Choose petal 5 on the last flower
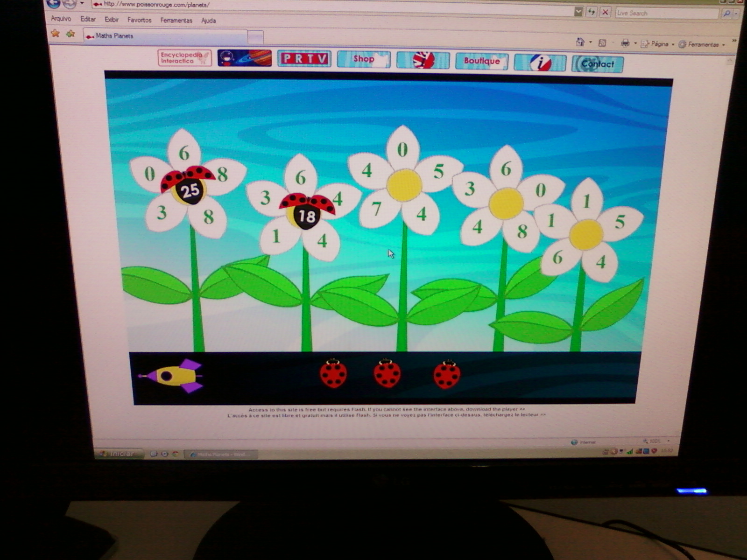747x560 pixels. tap(619, 222)
